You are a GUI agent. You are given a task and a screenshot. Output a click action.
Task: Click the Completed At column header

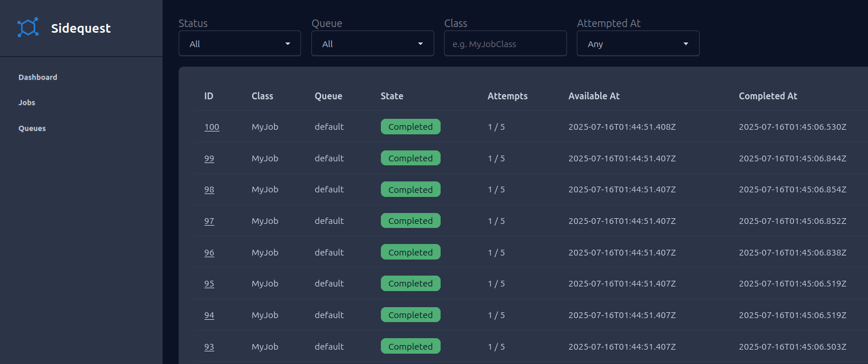tap(767, 96)
